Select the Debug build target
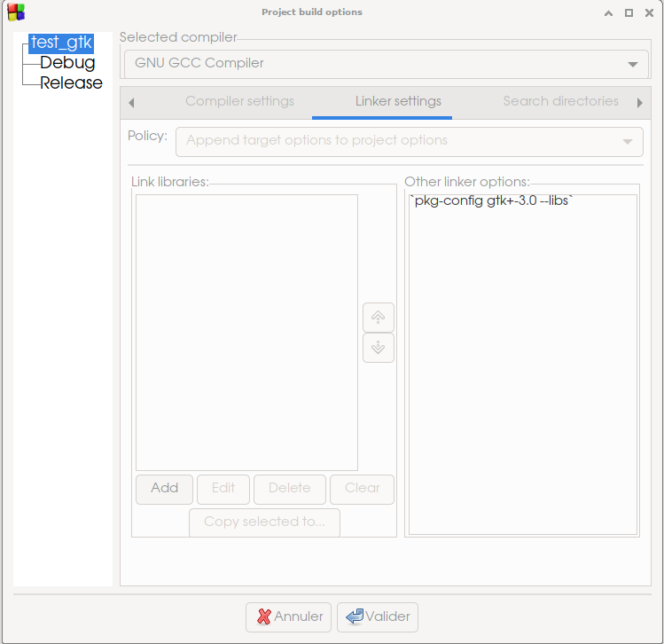The height and width of the screenshot is (644, 664). [x=67, y=63]
